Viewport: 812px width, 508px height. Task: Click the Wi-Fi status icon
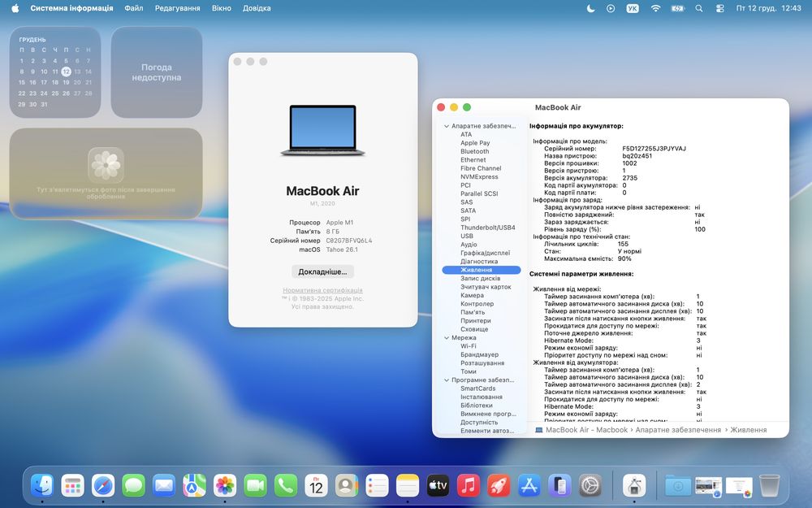coord(655,8)
